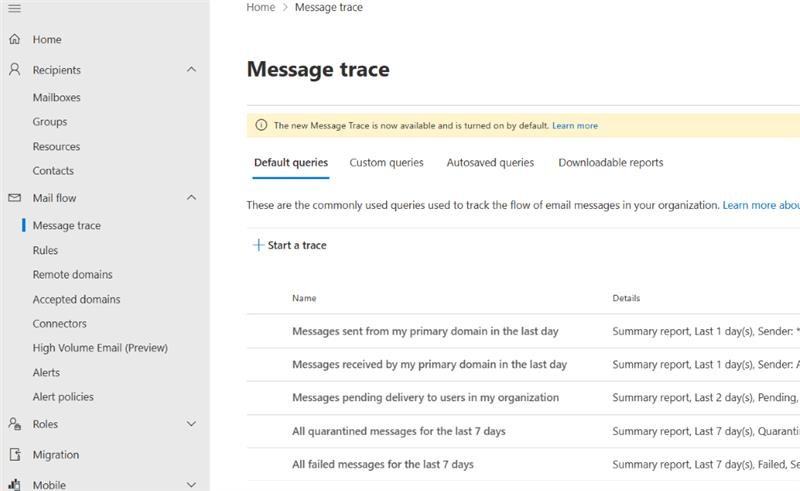Screen dimensions: 800x491
Task: Collapse the Recipients section chevron
Action: click(192, 70)
